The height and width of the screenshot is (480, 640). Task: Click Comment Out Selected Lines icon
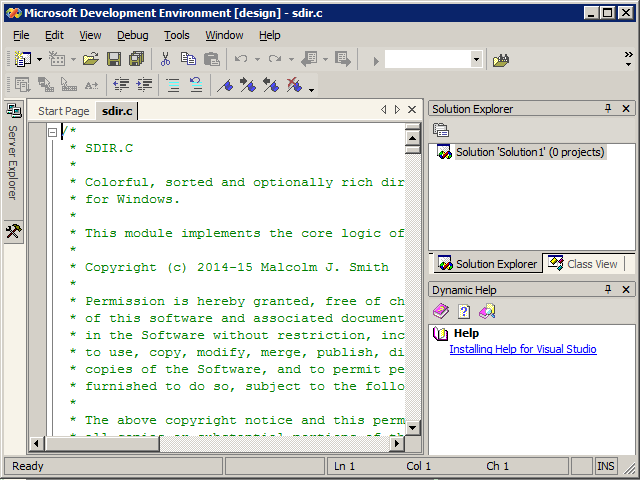click(x=173, y=85)
